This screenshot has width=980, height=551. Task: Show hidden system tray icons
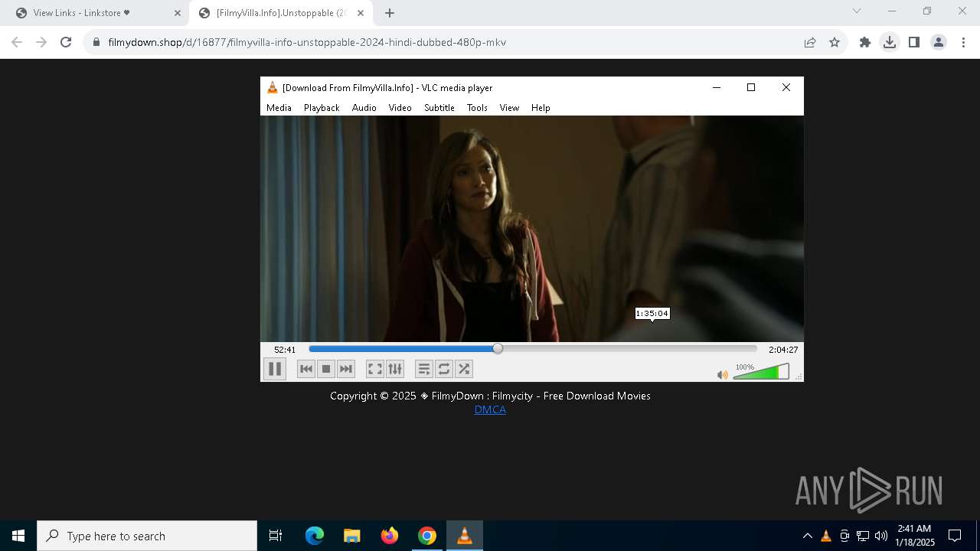coord(807,536)
